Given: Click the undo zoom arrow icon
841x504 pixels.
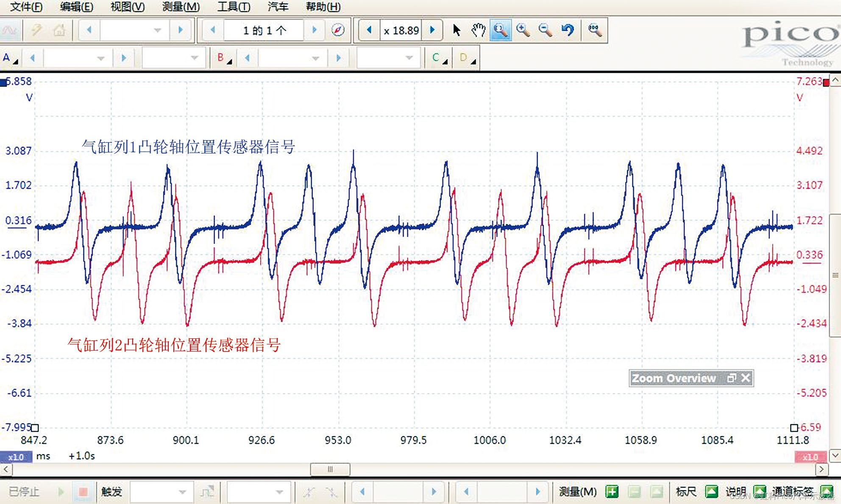Looking at the screenshot, I should coord(567,30).
